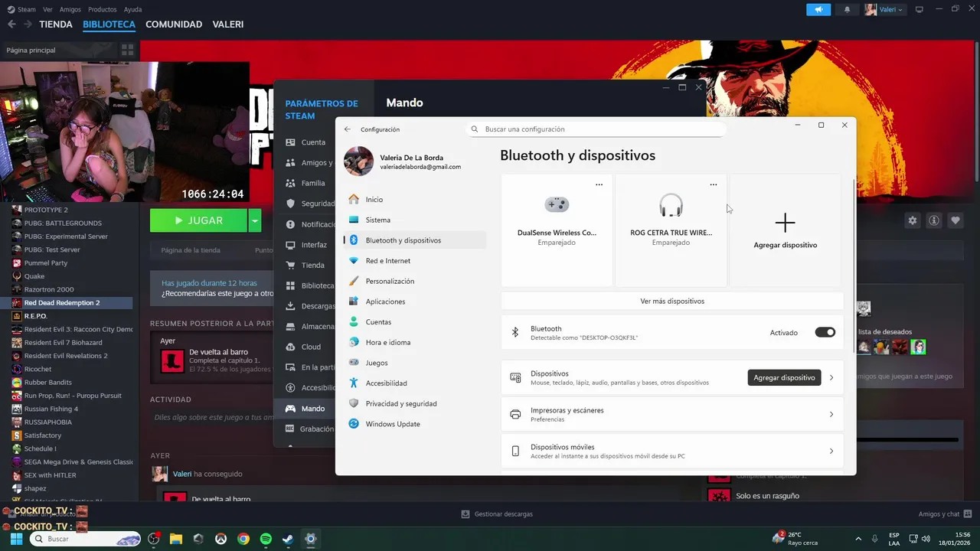The height and width of the screenshot is (551, 980).
Task: Focus the Buscar una configuración search field
Action: tap(595, 129)
